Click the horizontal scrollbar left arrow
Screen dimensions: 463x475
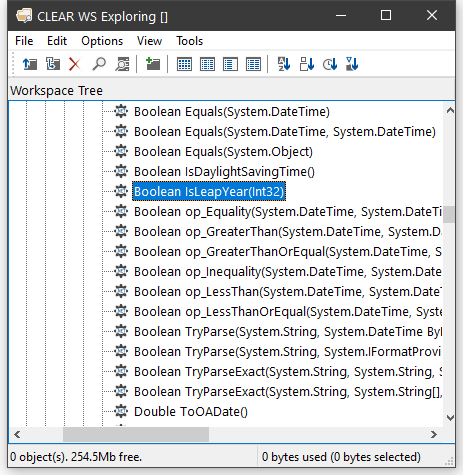coord(17,434)
